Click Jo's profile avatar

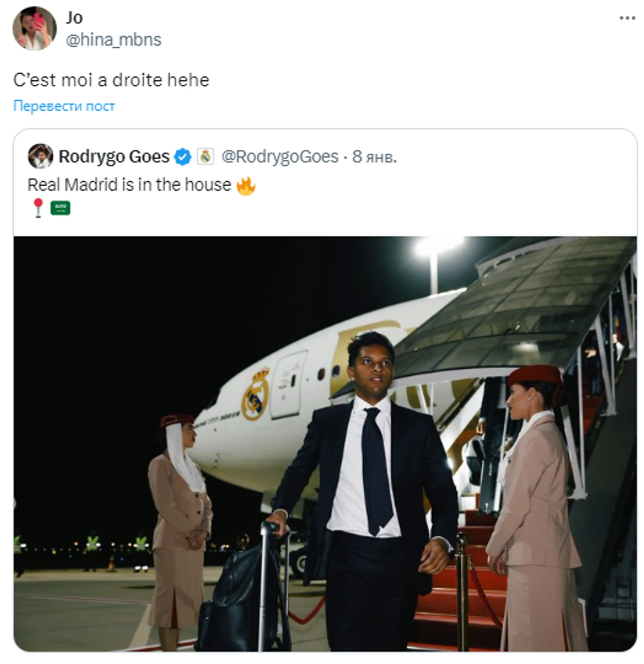click(x=34, y=28)
